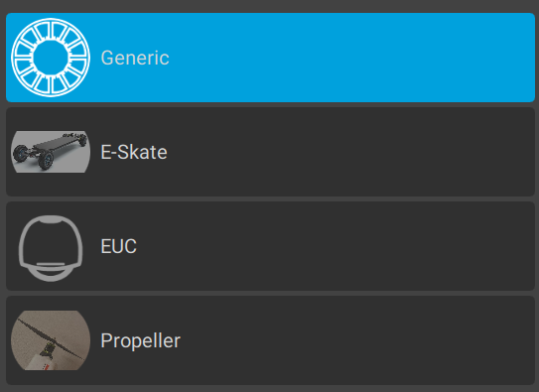539x392 pixels.
Task: Keep the Generic usage option selected
Action: click(271, 58)
